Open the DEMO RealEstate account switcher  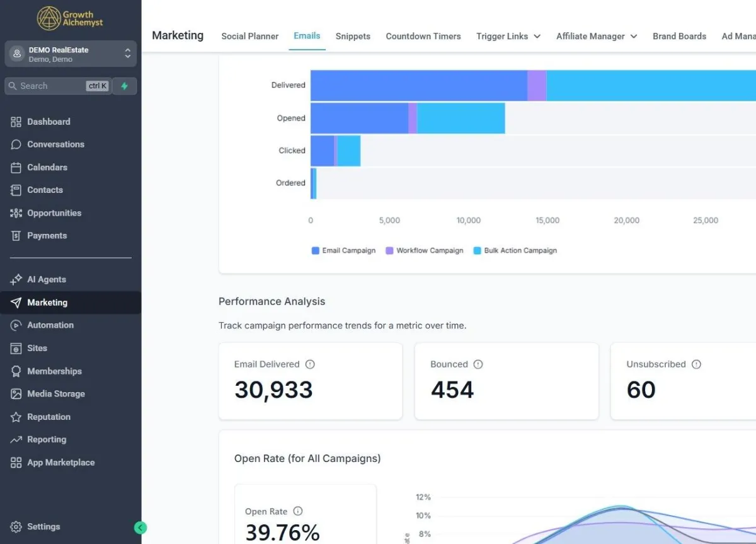(71, 54)
